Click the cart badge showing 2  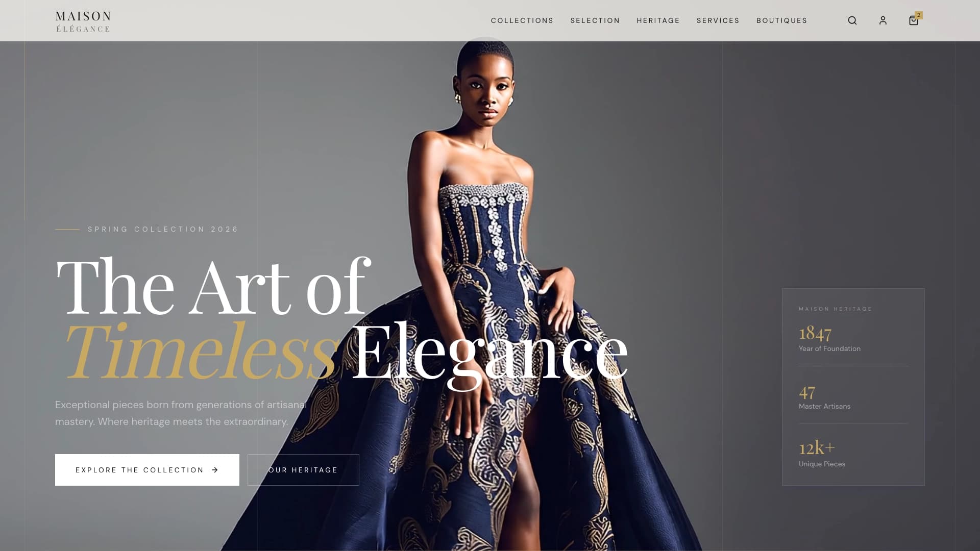pyautogui.click(x=919, y=15)
